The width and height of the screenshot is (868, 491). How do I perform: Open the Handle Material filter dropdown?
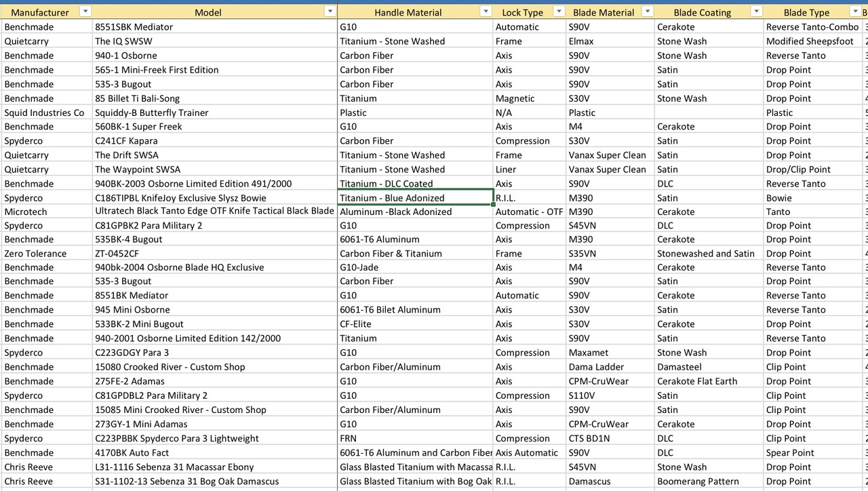(486, 12)
